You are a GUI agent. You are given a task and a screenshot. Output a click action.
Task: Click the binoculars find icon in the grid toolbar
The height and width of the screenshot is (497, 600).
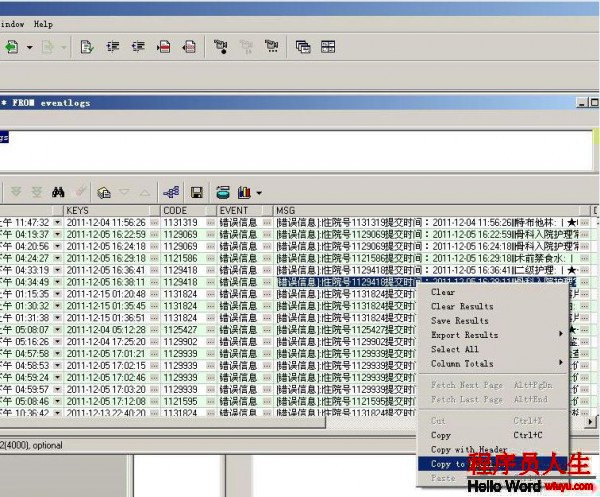[x=58, y=192]
